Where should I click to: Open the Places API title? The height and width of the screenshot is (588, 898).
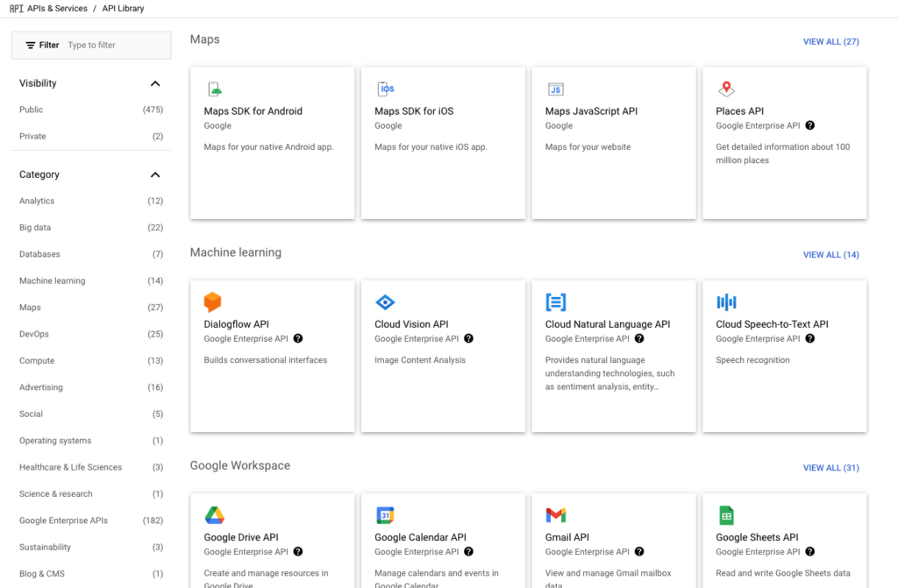[x=740, y=111]
